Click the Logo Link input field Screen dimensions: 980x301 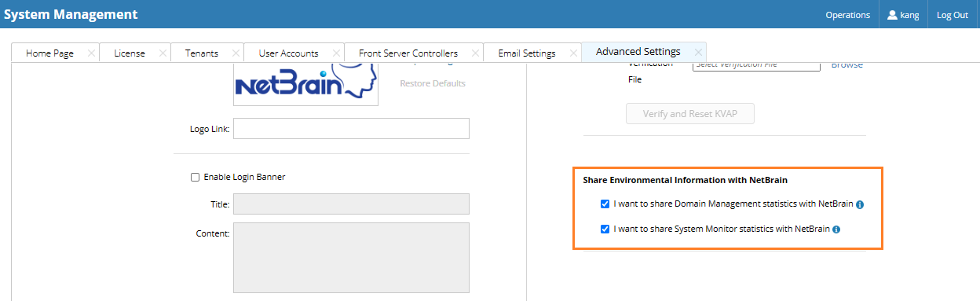[x=351, y=129]
